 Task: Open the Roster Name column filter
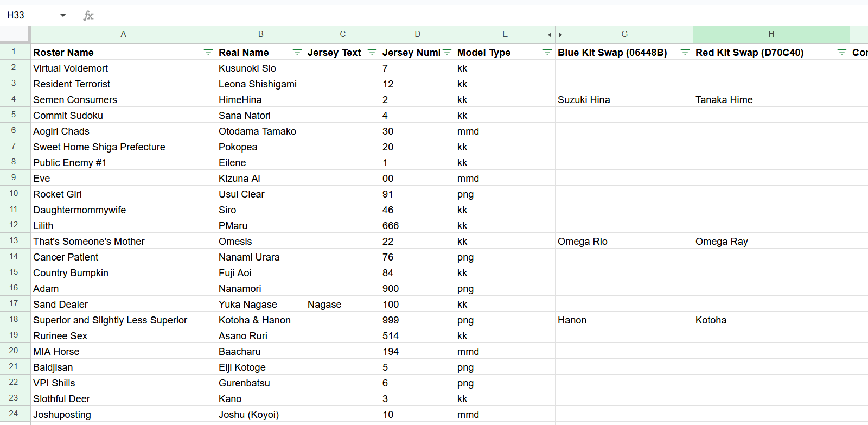point(208,52)
